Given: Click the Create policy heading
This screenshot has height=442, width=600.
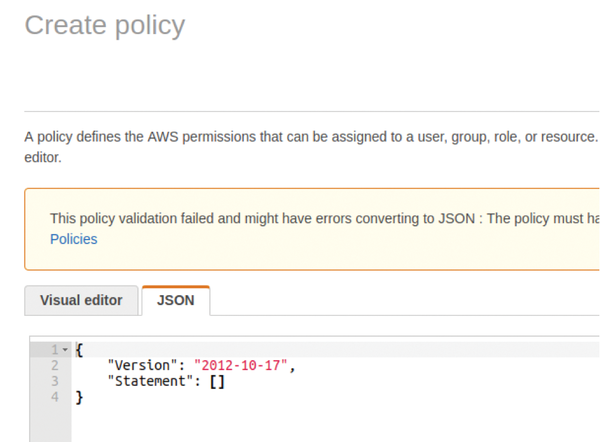Looking at the screenshot, I should [x=105, y=26].
